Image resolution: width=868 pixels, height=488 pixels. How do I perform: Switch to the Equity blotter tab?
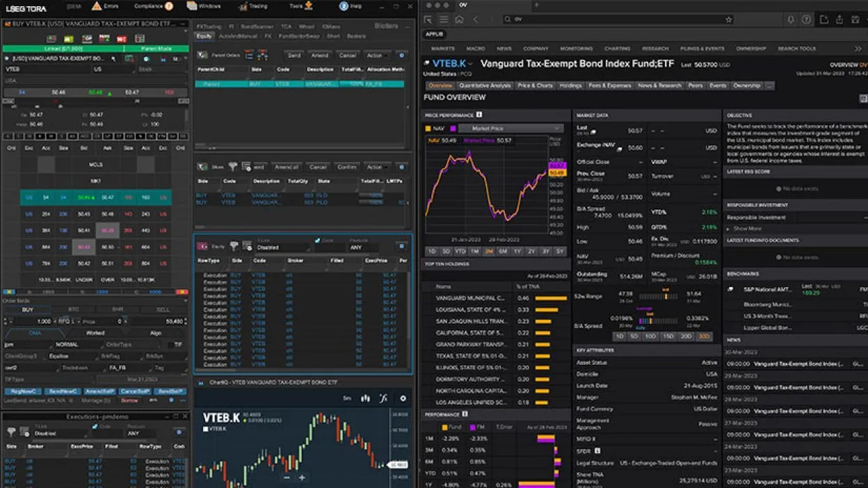204,35
